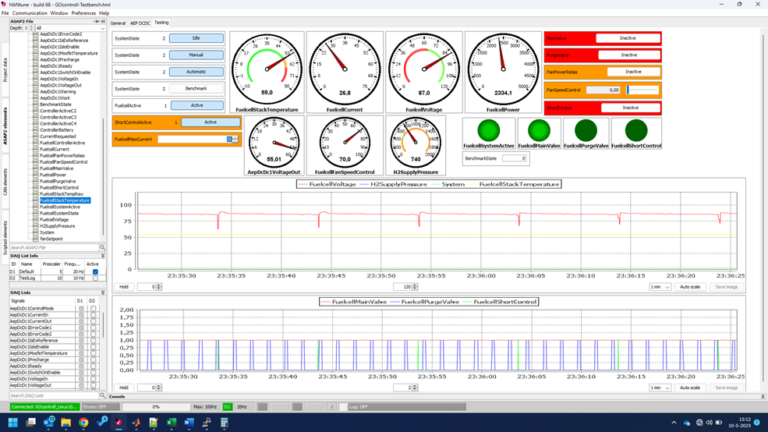Click the Search DAQ Lists input field
Image resolution: width=768 pixels, height=432 pixels.
click(x=54, y=395)
